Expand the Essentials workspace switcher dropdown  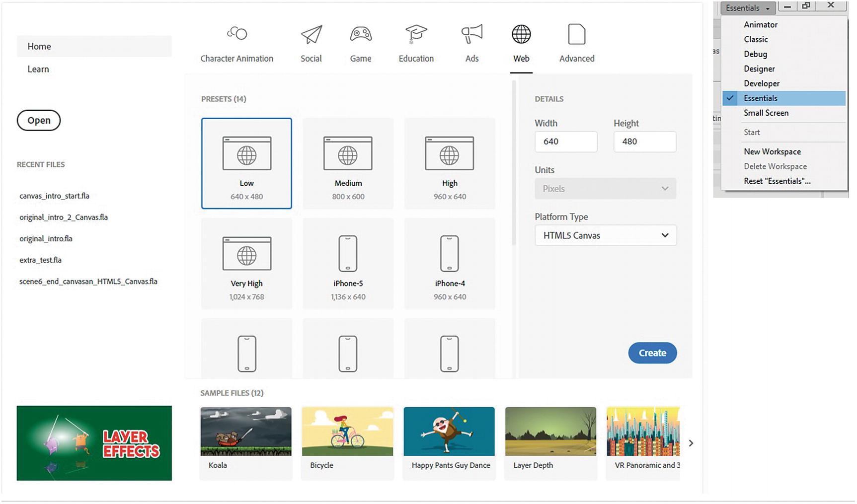pyautogui.click(x=747, y=8)
